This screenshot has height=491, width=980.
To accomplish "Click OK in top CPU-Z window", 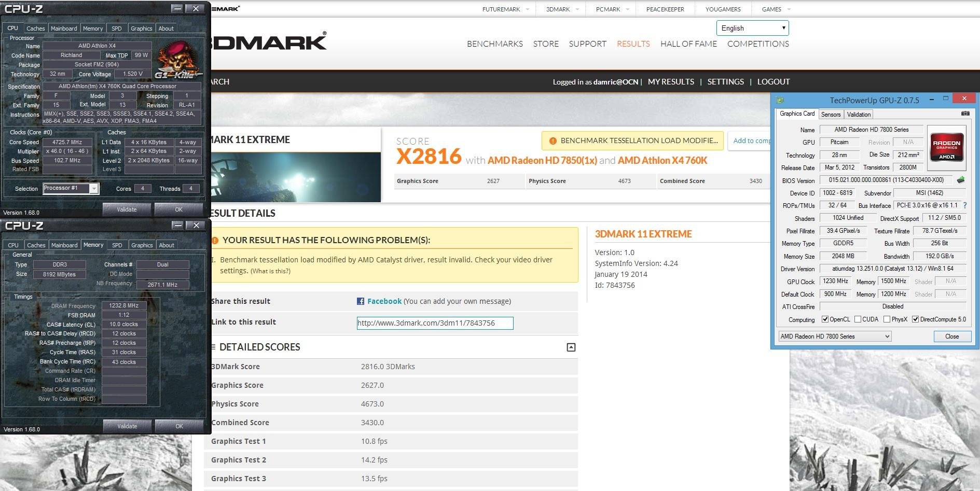I will (178, 209).
